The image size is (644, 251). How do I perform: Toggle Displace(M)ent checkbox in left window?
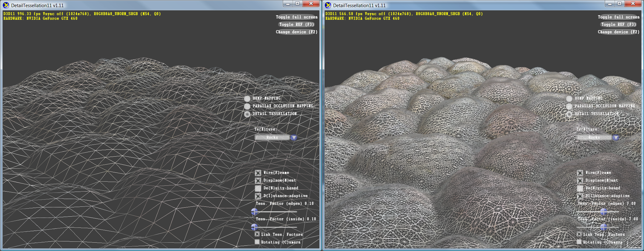(258, 181)
